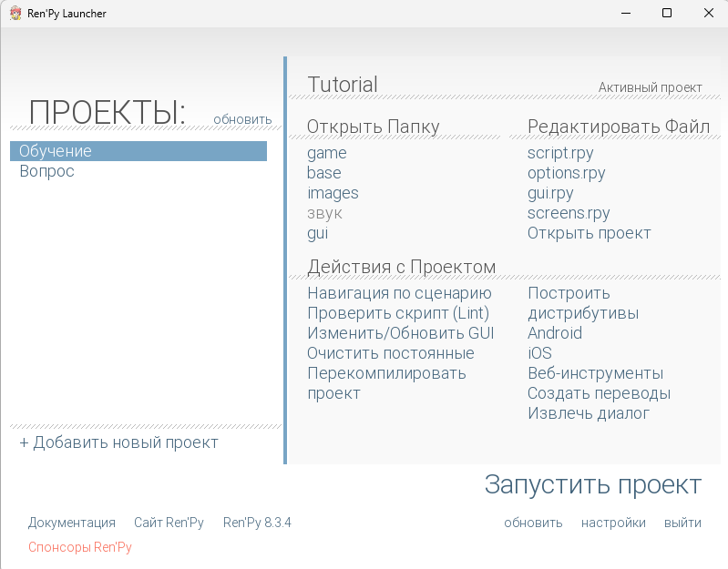
Task: Click the Открыть Папку heading
Action: (x=374, y=127)
